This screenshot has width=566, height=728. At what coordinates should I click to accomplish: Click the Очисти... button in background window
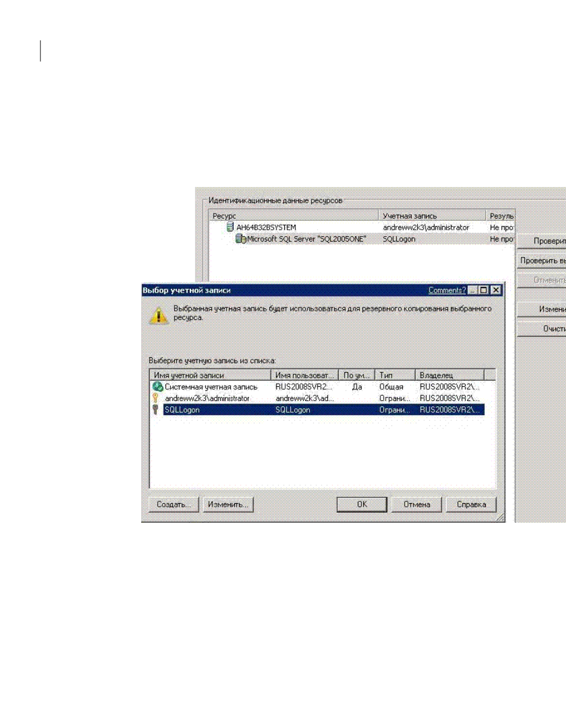click(542, 329)
